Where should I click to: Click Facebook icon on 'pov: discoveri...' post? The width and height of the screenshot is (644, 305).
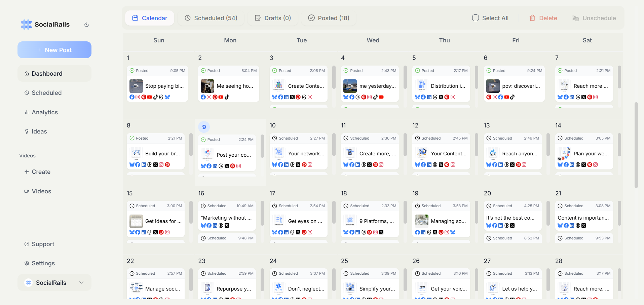click(500, 97)
